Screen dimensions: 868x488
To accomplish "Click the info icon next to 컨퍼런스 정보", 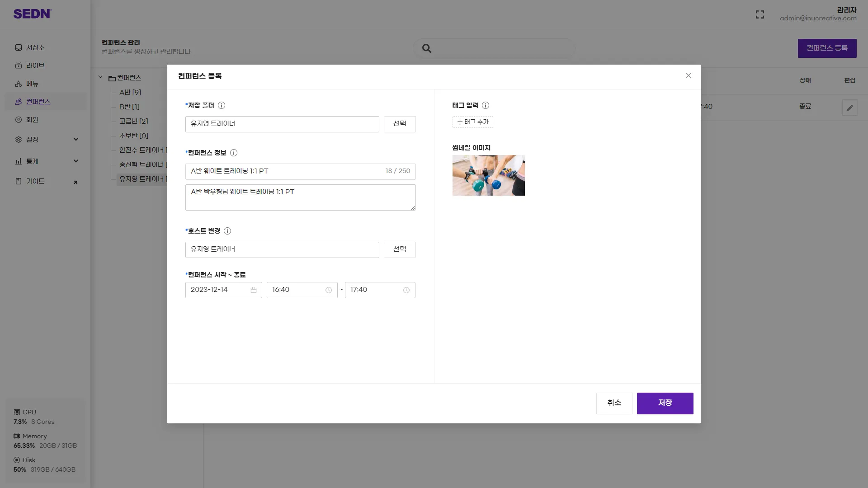I will pyautogui.click(x=234, y=153).
